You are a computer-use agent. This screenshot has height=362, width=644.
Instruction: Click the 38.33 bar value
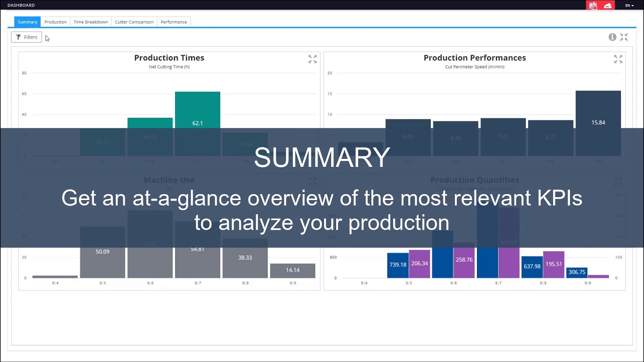click(245, 257)
